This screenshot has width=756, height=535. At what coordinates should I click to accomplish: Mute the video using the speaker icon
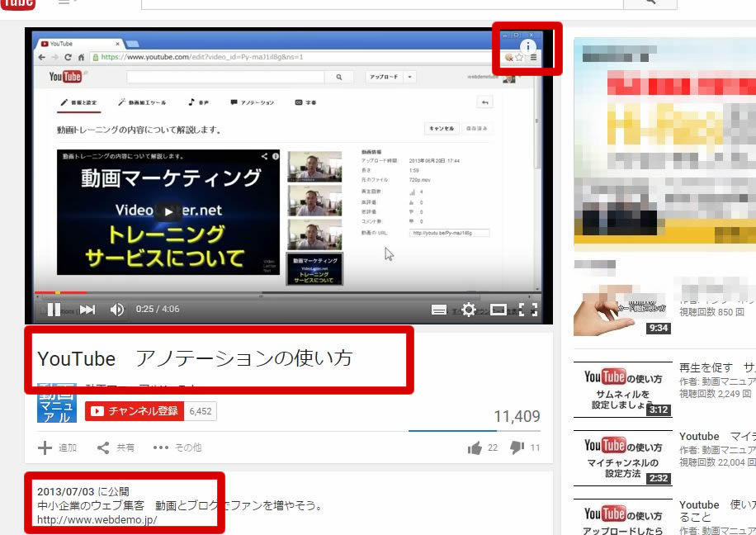coord(117,310)
